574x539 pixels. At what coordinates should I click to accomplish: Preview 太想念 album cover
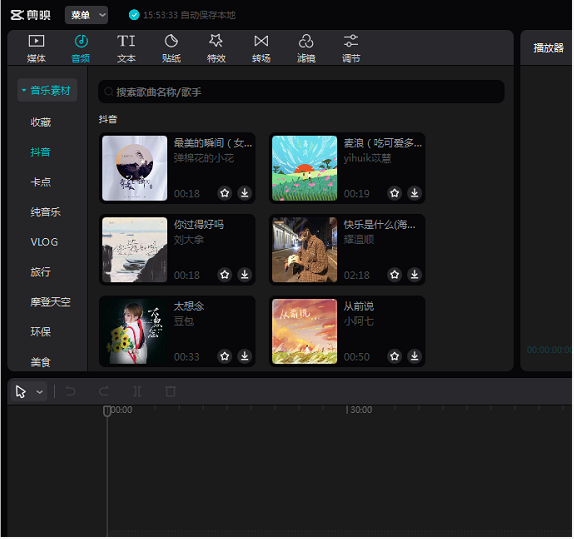tap(135, 331)
